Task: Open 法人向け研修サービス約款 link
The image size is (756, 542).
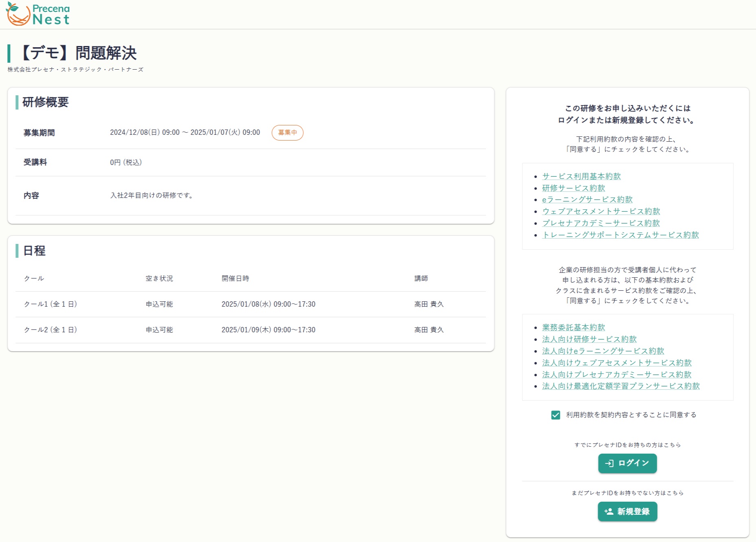Action: (x=589, y=339)
